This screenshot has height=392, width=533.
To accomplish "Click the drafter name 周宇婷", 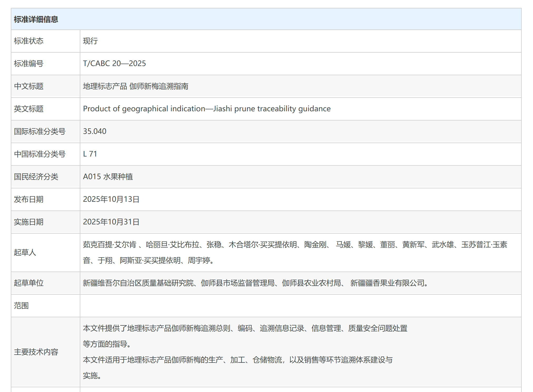I will click(199, 260).
